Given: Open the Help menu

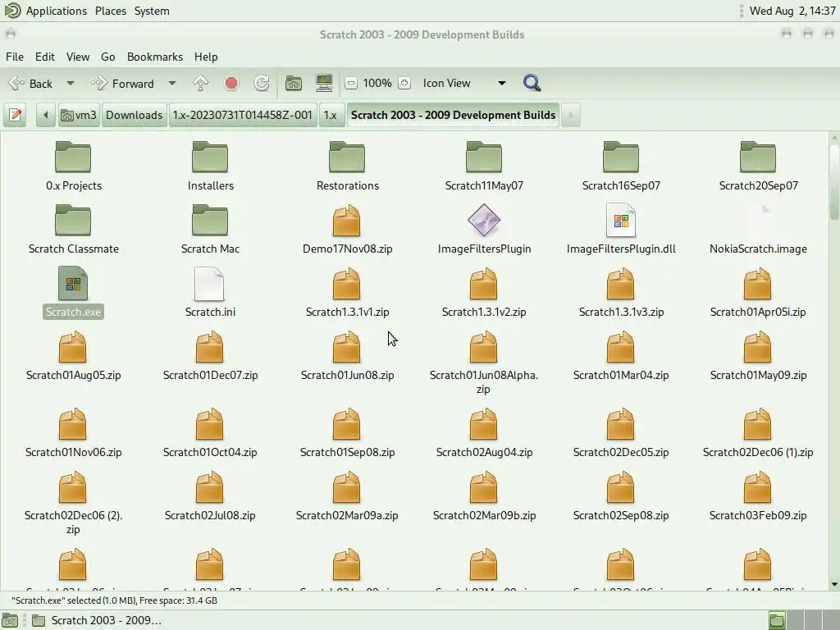Looking at the screenshot, I should [x=206, y=57].
